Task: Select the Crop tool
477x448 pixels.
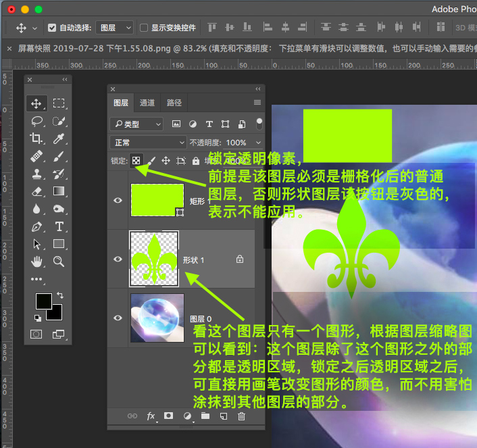Action: [36, 139]
